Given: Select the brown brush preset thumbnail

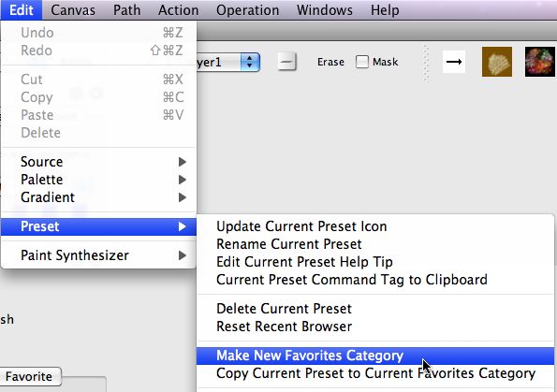Looking at the screenshot, I should [496, 62].
